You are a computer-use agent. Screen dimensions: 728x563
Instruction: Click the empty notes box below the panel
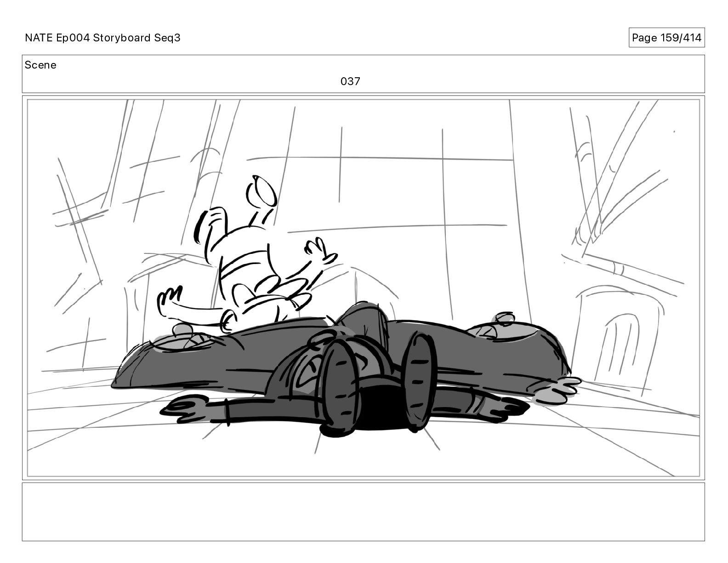pos(363,511)
